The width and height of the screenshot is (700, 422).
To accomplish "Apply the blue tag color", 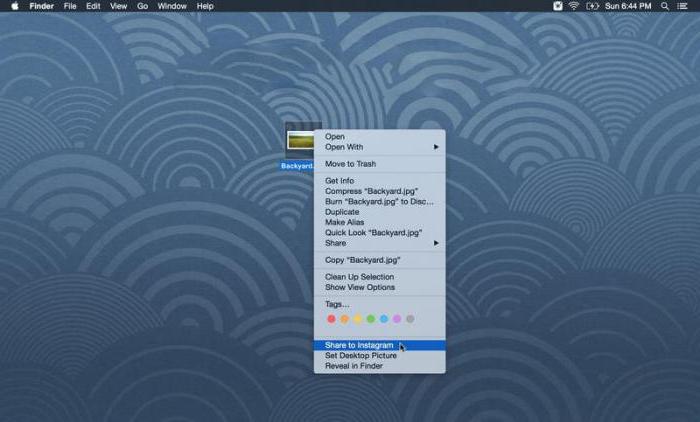I will pyautogui.click(x=384, y=319).
